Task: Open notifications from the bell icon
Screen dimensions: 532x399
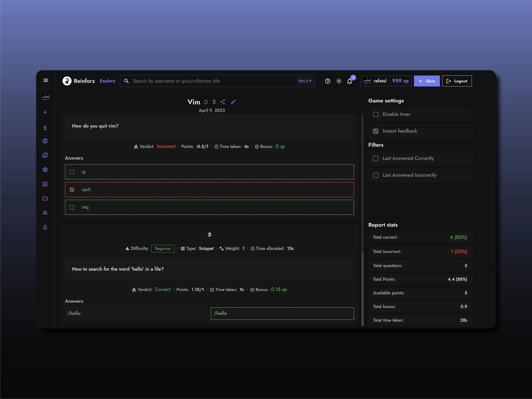Action: (x=349, y=81)
